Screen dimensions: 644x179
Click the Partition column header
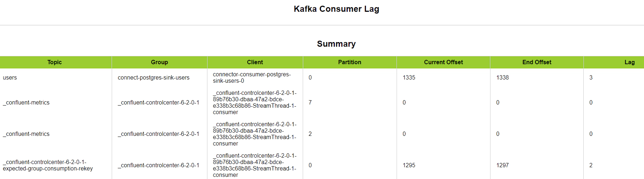tap(349, 62)
